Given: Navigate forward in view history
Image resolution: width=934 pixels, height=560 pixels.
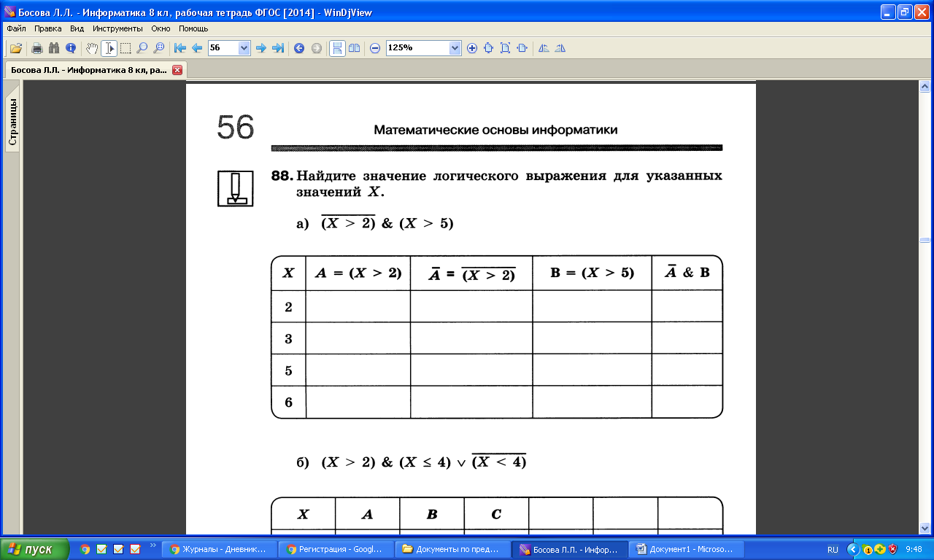Looking at the screenshot, I should tap(316, 48).
